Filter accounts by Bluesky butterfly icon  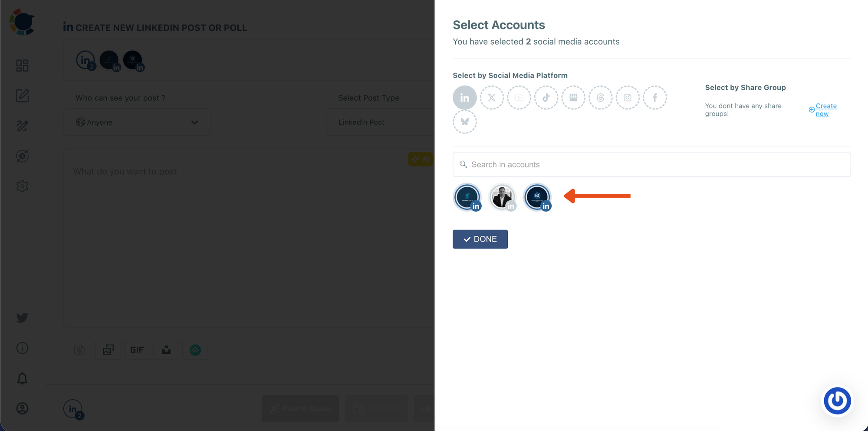[x=465, y=122]
